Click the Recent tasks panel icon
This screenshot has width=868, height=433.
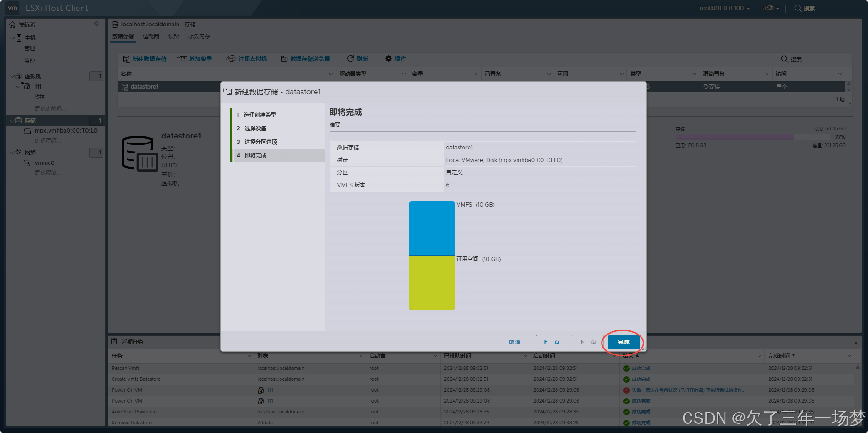114,341
